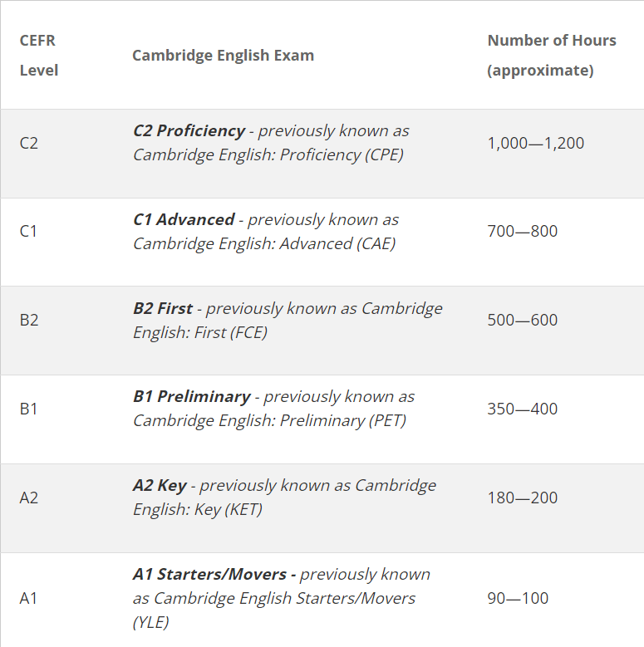This screenshot has height=647, width=644.
Task: Select the A2 level cell
Action: [x=29, y=498]
